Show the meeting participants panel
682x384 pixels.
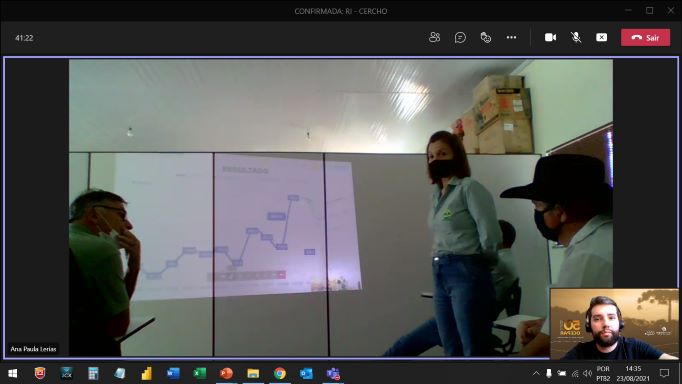(434, 37)
